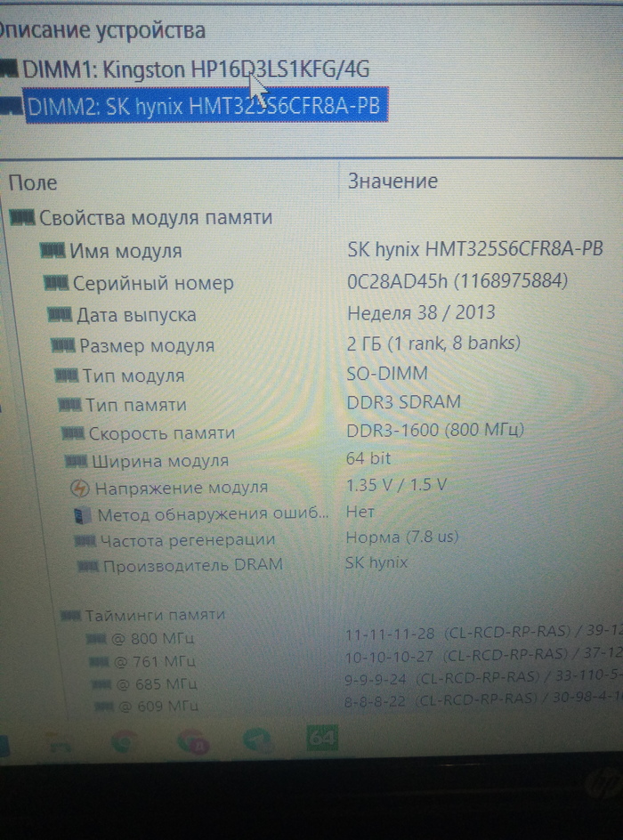Select the 'Ширина модуля' field
This screenshot has height=840, width=623.
coord(160,461)
